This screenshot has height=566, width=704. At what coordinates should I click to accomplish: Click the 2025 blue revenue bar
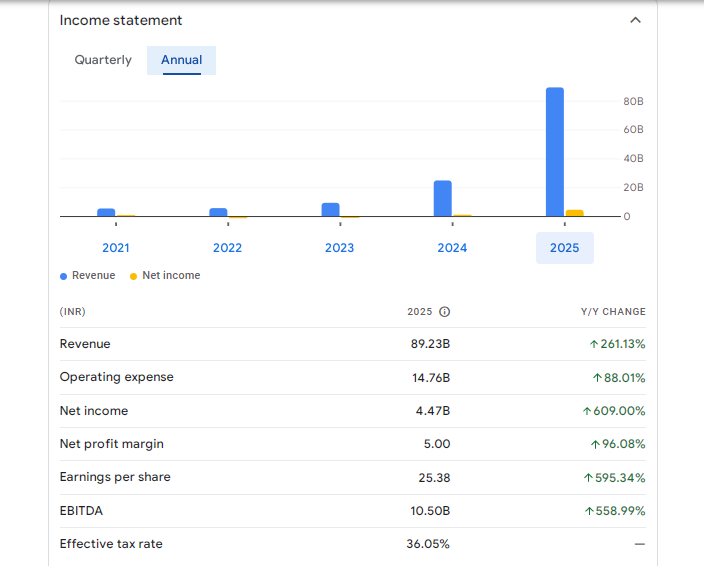pyautogui.click(x=555, y=152)
